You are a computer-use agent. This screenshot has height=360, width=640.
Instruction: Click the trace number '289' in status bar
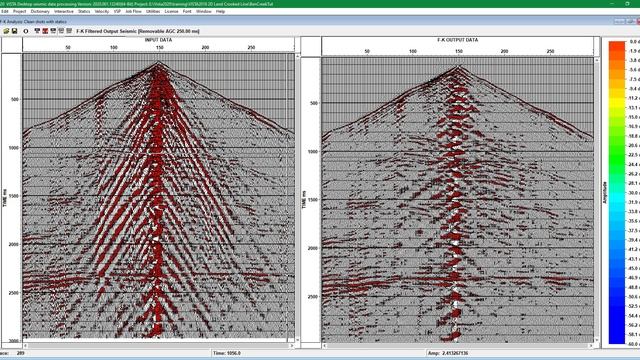click(20, 353)
